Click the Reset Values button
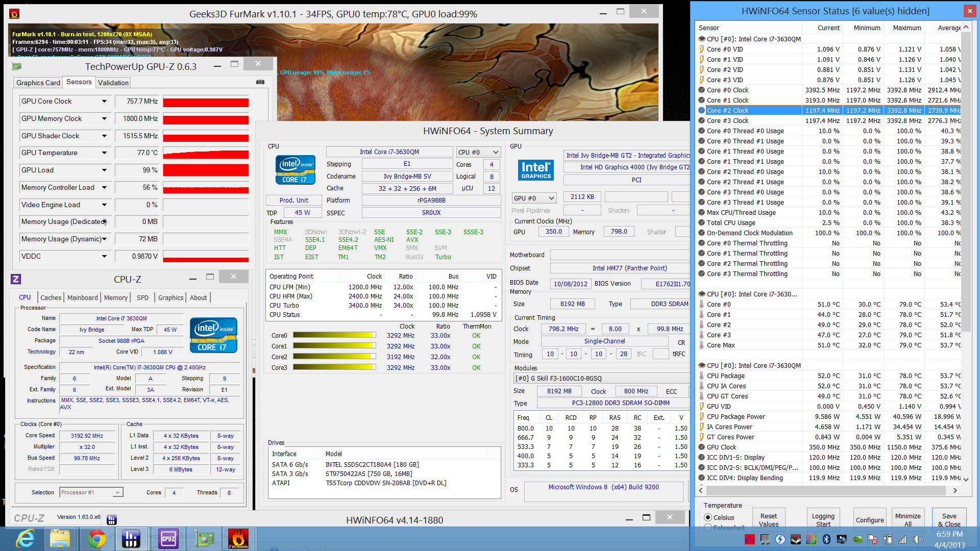The height and width of the screenshot is (551, 980). (769, 520)
